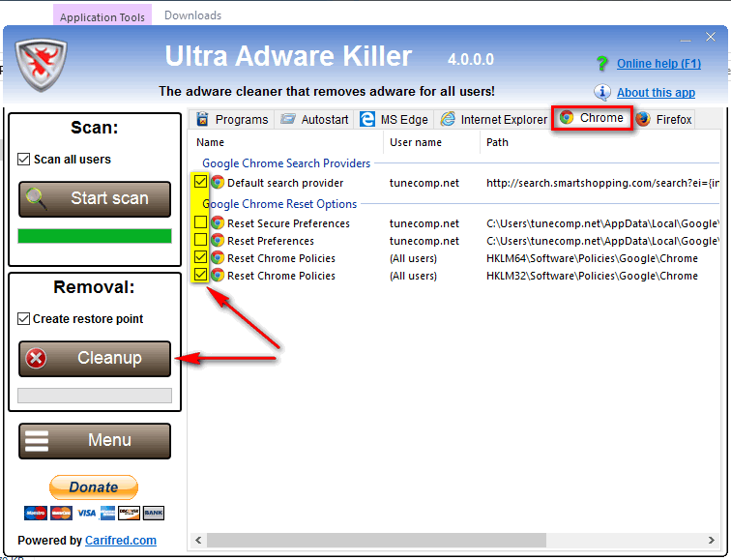
Task: Sort by the Name column header
Action: coord(286,142)
